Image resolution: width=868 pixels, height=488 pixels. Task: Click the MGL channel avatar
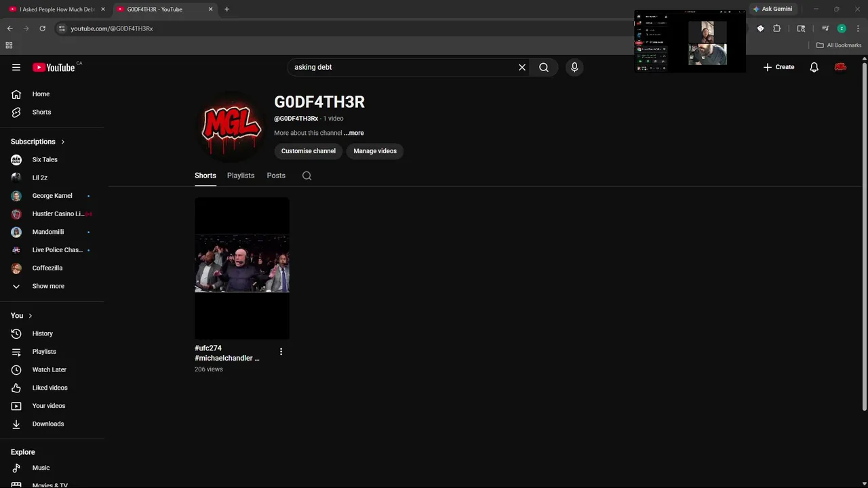(231, 126)
